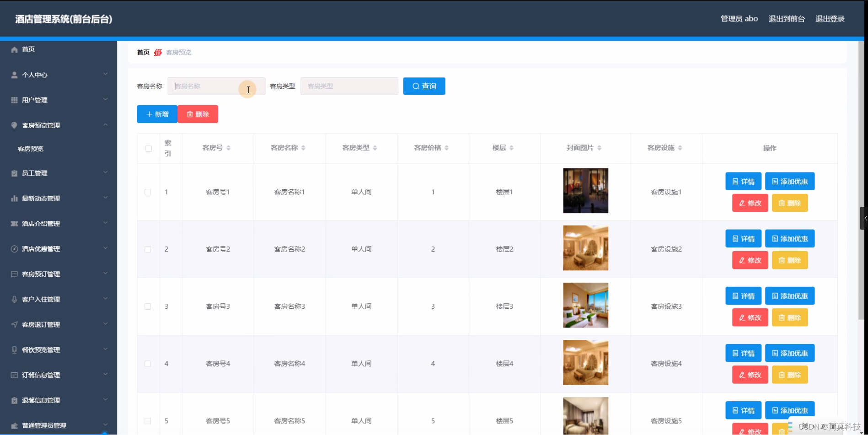Open the 客房退订管理 sidebar menu
The height and width of the screenshot is (435, 868).
pos(58,324)
